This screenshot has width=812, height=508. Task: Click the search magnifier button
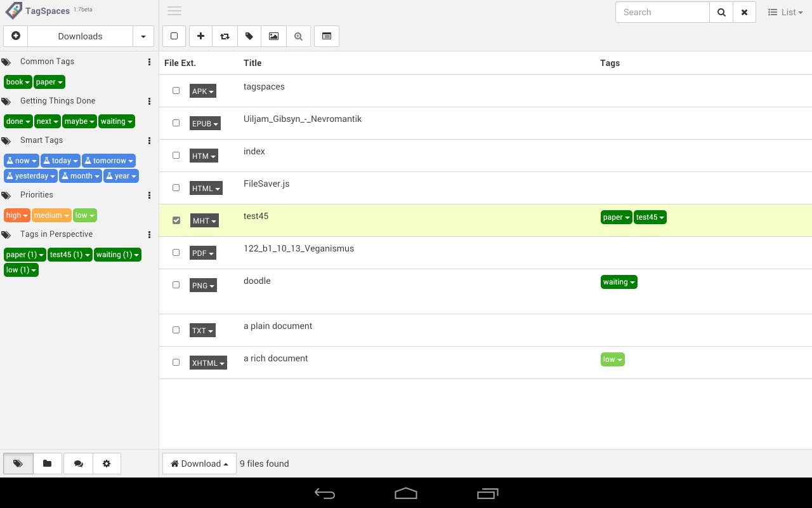(721, 12)
